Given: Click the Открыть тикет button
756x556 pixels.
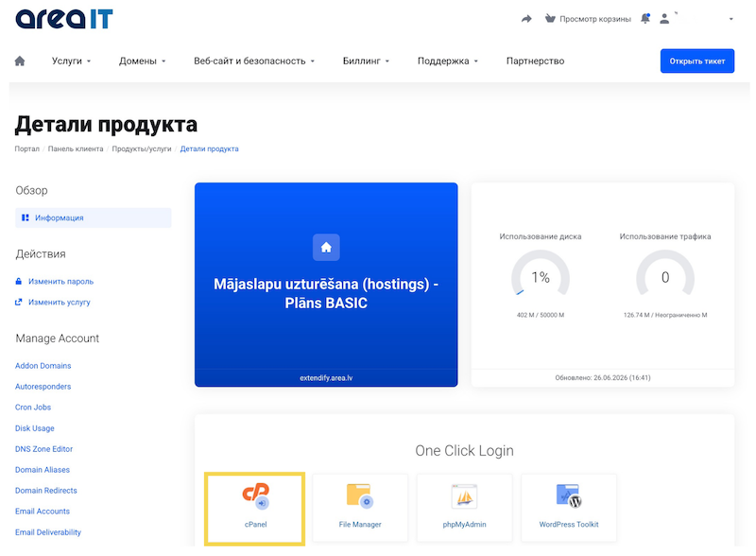Looking at the screenshot, I should [697, 61].
